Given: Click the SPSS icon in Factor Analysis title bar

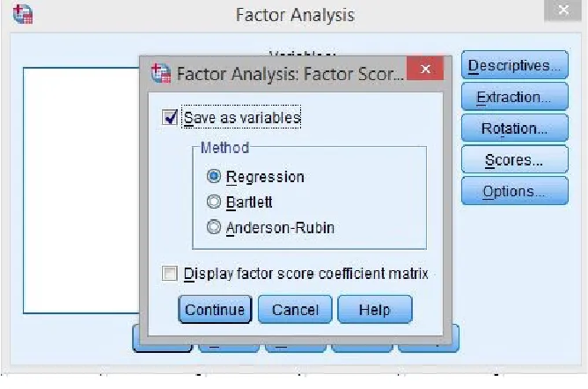Looking at the screenshot, I should coord(23,14).
